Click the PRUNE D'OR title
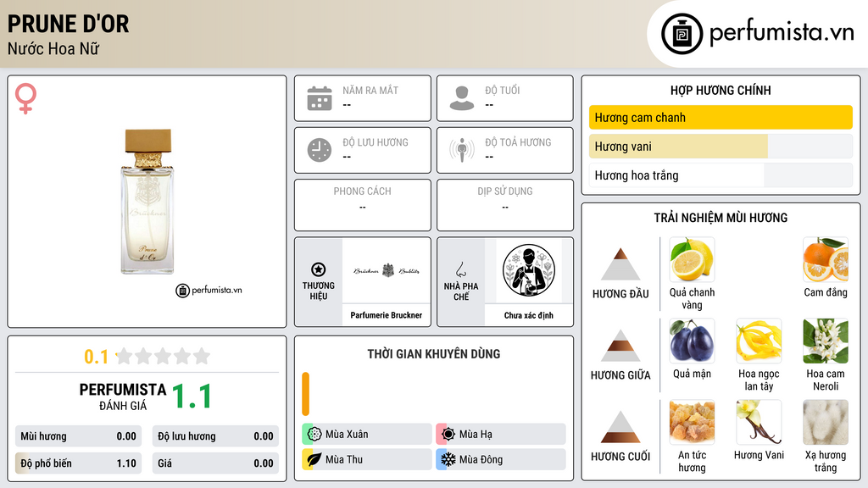This screenshot has width=868, height=488. (68, 24)
